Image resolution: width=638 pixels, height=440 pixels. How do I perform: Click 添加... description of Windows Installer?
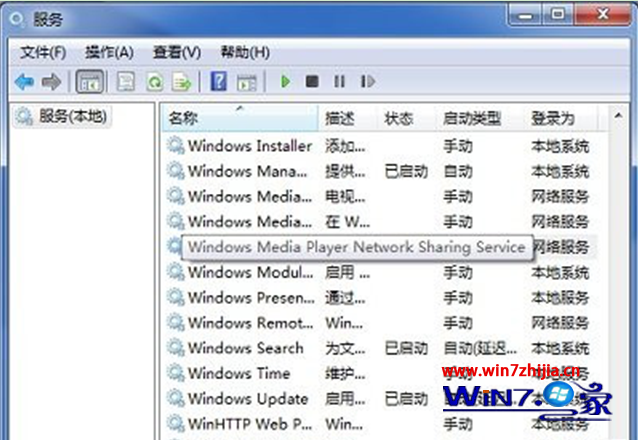[x=345, y=146]
